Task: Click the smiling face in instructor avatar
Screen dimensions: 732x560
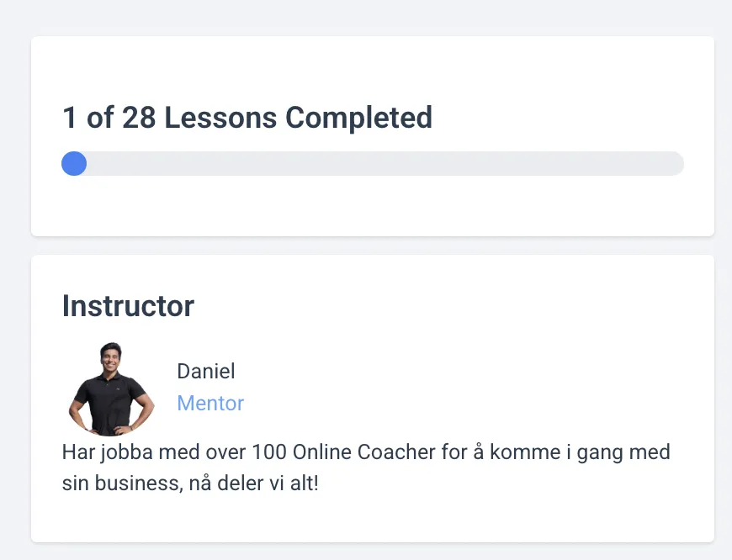Action: 110,358
